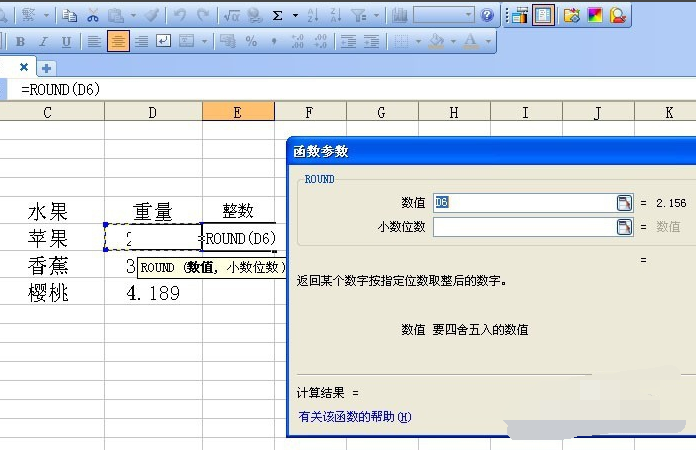
Task: Click the plus to add a new tab
Action: 46,68
